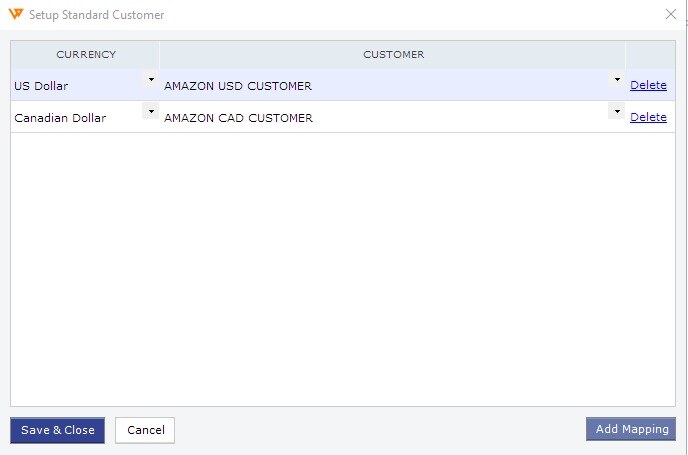Delete the US Dollar mapping row
The image size is (688, 455).
[648, 85]
